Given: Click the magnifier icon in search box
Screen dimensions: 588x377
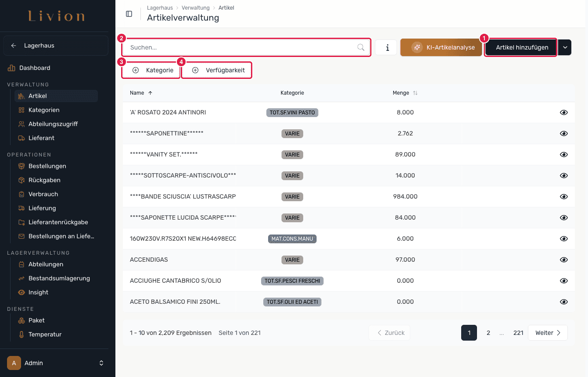Looking at the screenshot, I should (x=361, y=47).
